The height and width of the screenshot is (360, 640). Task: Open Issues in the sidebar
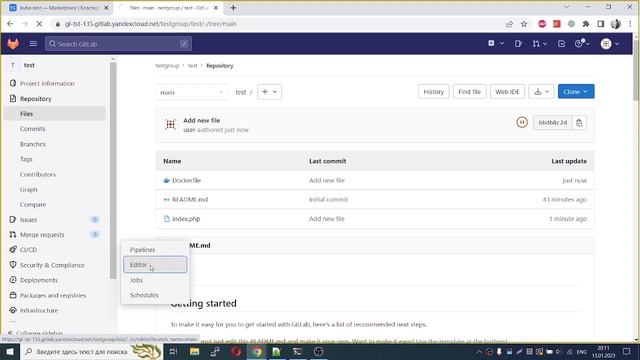click(28, 220)
